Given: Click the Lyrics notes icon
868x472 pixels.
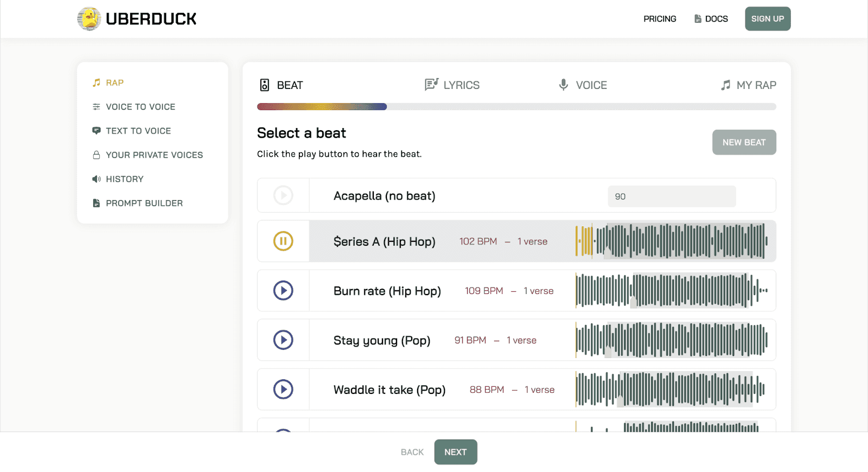Looking at the screenshot, I should click(431, 85).
